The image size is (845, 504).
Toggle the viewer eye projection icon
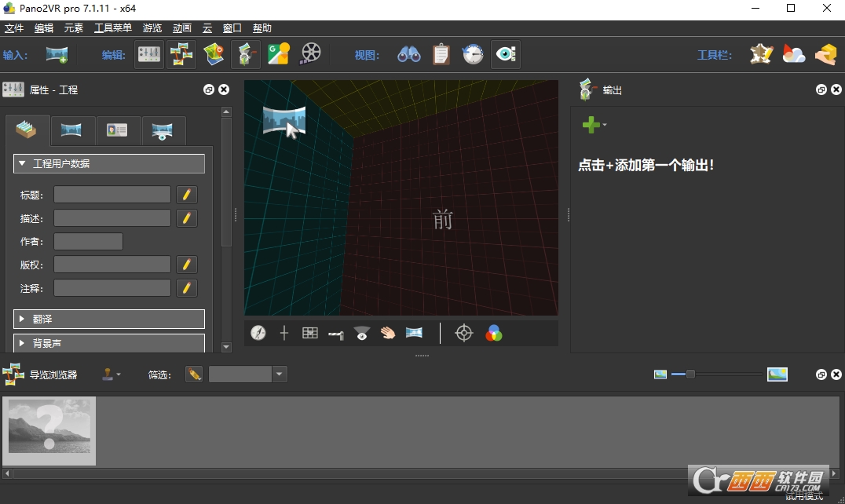tap(362, 334)
